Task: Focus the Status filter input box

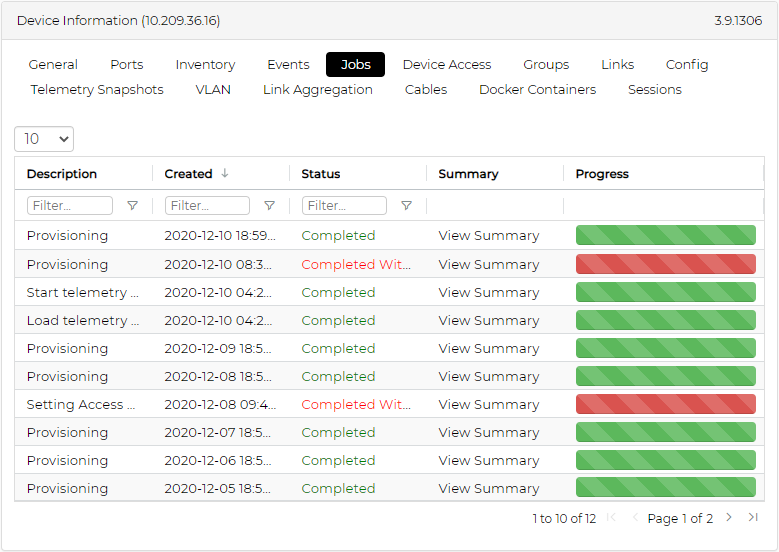Action: coord(344,206)
